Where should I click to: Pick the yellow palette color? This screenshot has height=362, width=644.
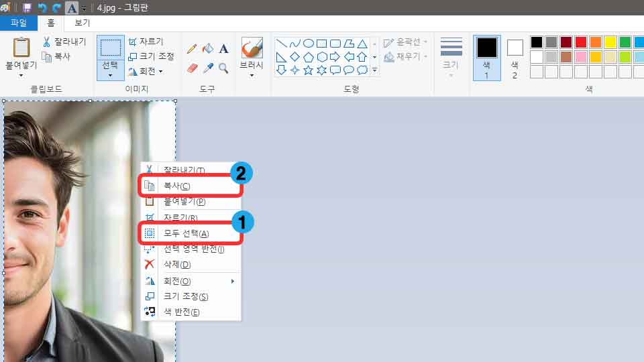[610, 42]
